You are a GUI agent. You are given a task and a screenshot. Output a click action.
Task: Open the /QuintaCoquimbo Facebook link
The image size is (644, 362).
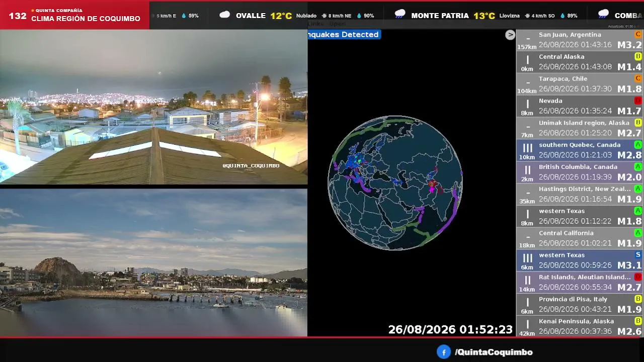494,352
